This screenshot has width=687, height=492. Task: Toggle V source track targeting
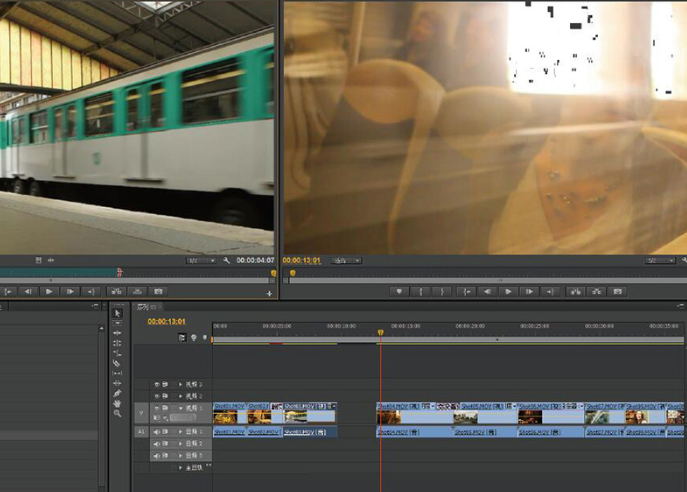pyautogui.click(x=141, y=413)
